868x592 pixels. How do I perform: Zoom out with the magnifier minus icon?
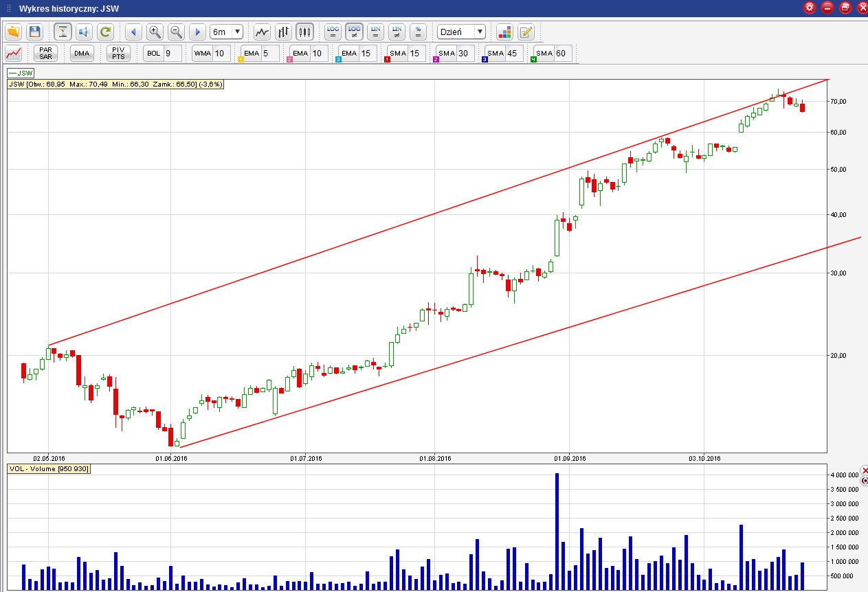point(176,32)
